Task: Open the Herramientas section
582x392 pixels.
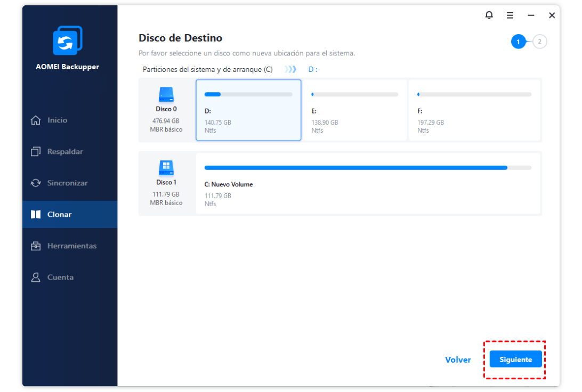Action: 70,246
